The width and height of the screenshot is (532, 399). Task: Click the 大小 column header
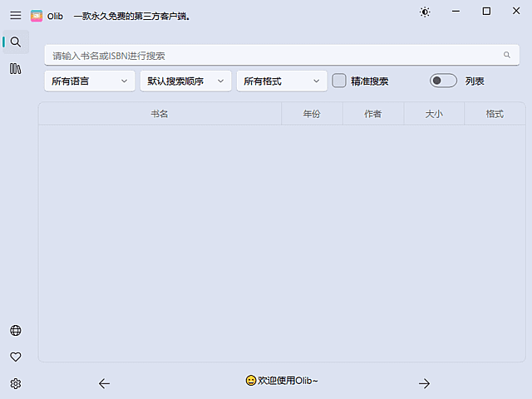click(x=434, y=114)
